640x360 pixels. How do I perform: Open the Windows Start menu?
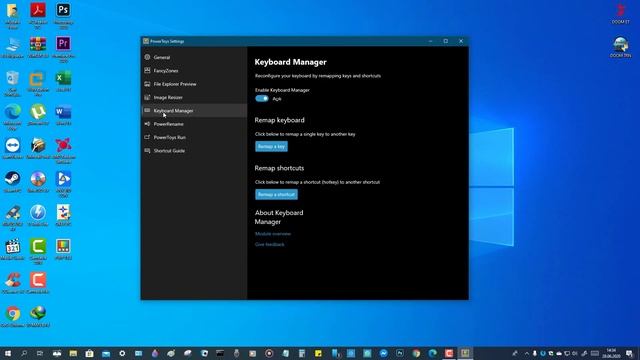pyautogui.click(x=8, y=353)
